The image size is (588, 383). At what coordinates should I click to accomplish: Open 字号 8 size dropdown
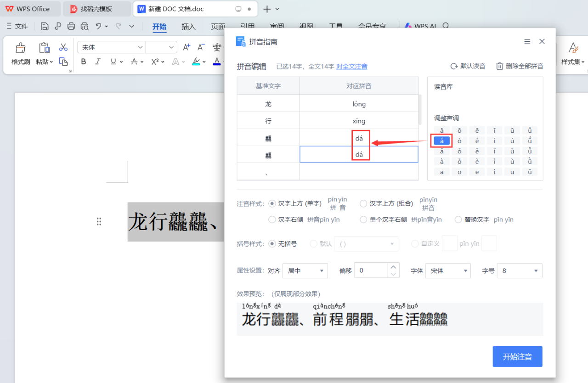(520, 270)
